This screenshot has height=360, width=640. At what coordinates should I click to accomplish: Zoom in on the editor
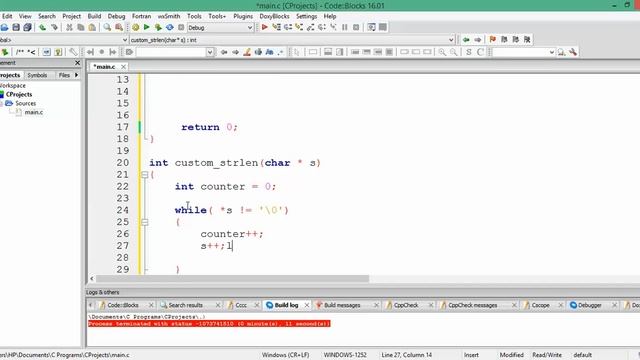442,52
